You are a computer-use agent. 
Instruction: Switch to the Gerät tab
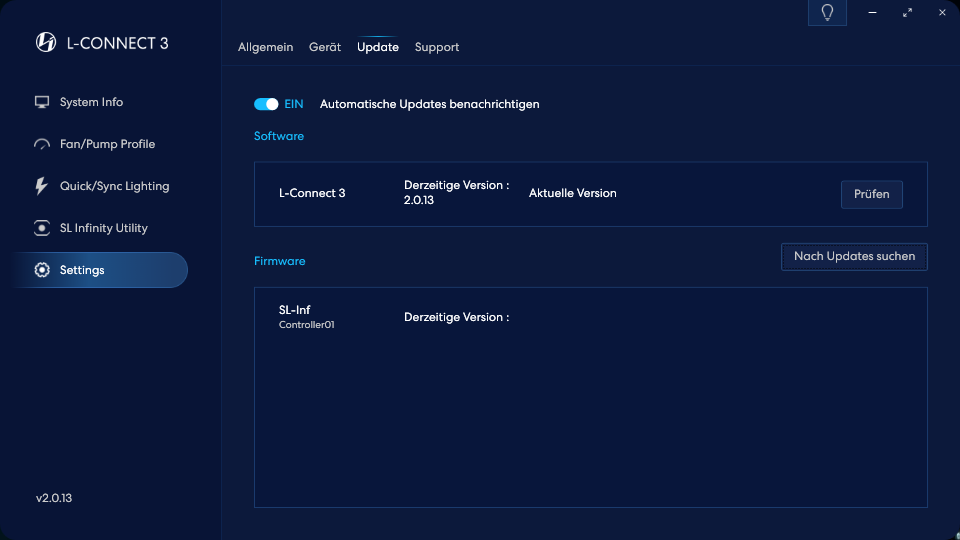tap(324, 47)
